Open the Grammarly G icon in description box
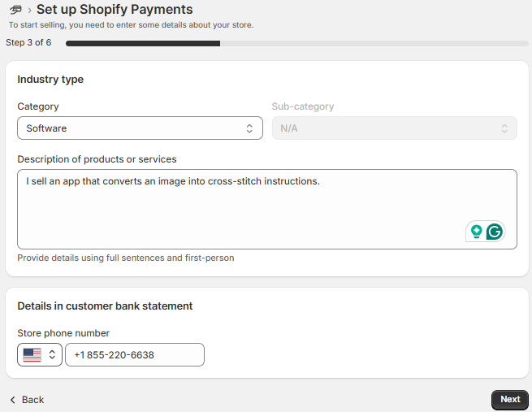The height and width of the screenshot is (412, 532). point(494,232)
